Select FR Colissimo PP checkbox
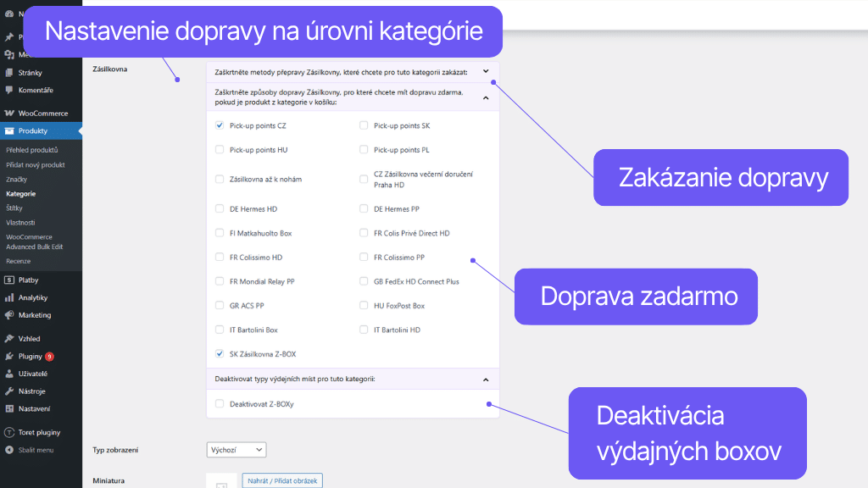868x488 pixels. coord(364,258)
